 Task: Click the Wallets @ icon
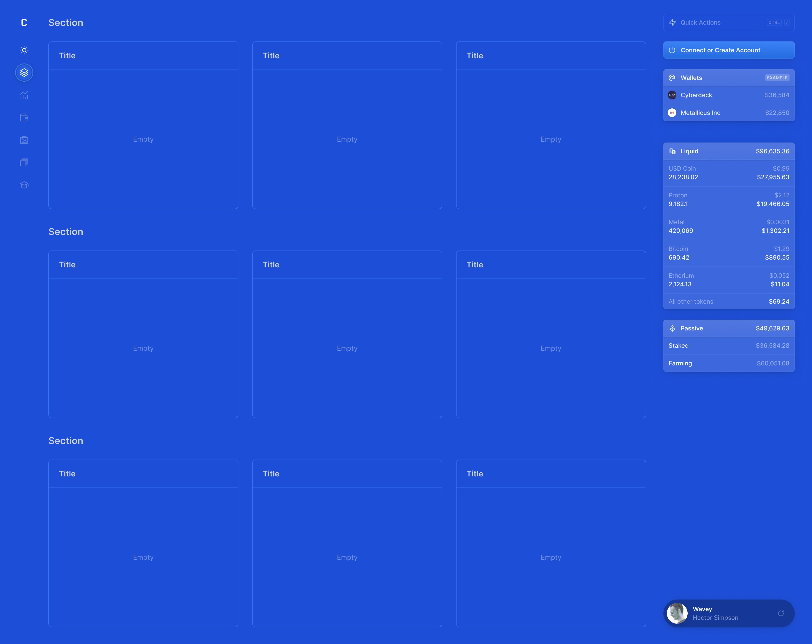(672, 78)
